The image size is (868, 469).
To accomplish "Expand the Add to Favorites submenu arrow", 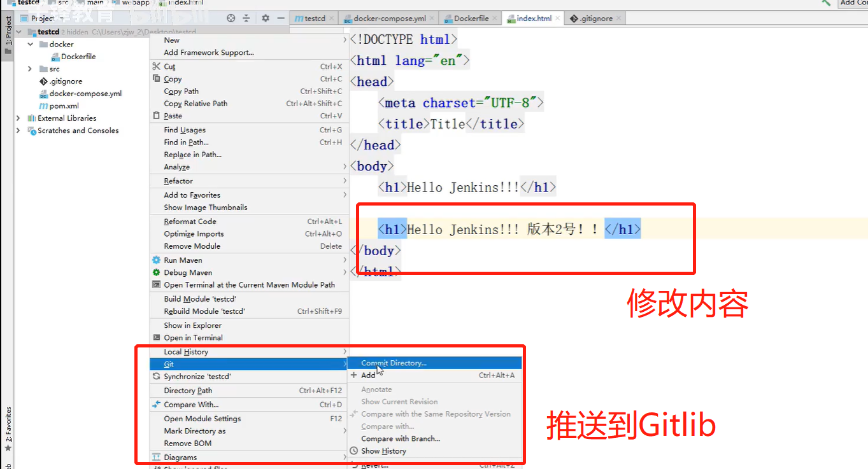I will click(x=345, y=195).
